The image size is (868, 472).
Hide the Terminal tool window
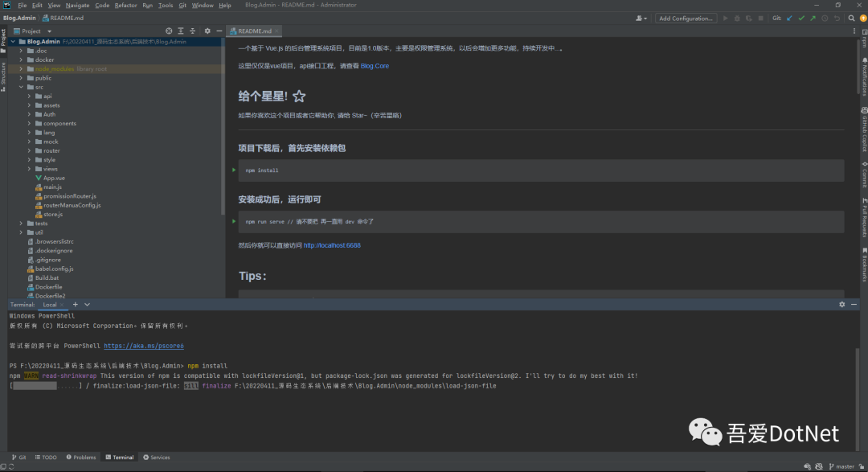click(854, 304)
